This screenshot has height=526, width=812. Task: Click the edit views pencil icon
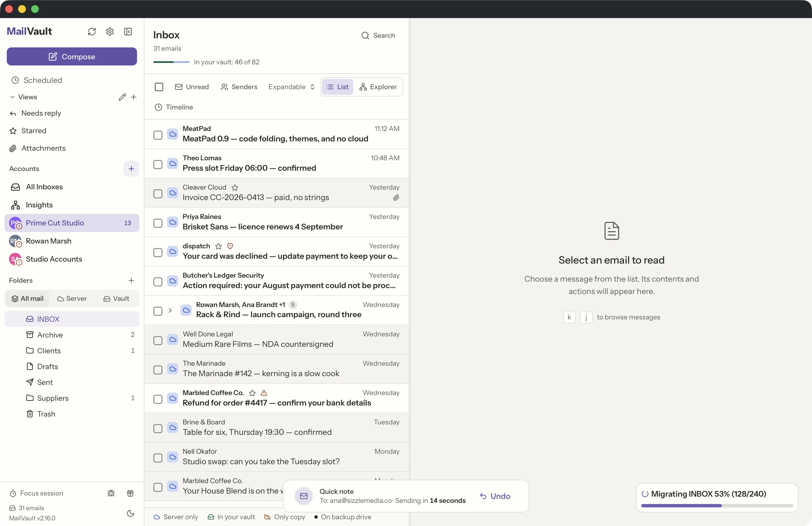pyautogui.click(x=122, y=97)
